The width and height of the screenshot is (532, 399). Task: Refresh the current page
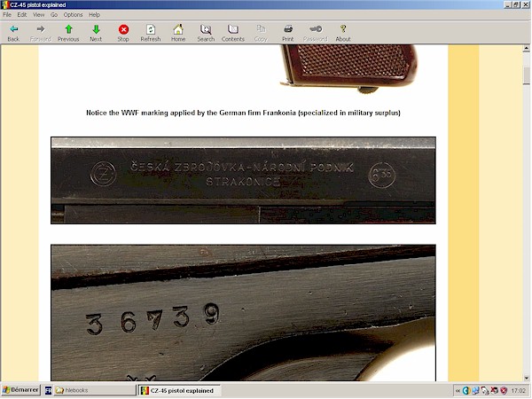click(x=151, y=34)
